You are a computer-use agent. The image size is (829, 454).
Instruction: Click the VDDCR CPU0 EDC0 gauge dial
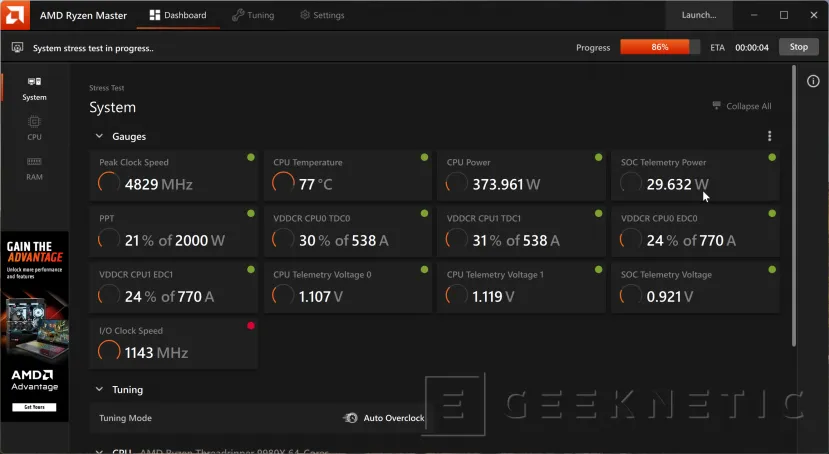click(x=630, y=239)
